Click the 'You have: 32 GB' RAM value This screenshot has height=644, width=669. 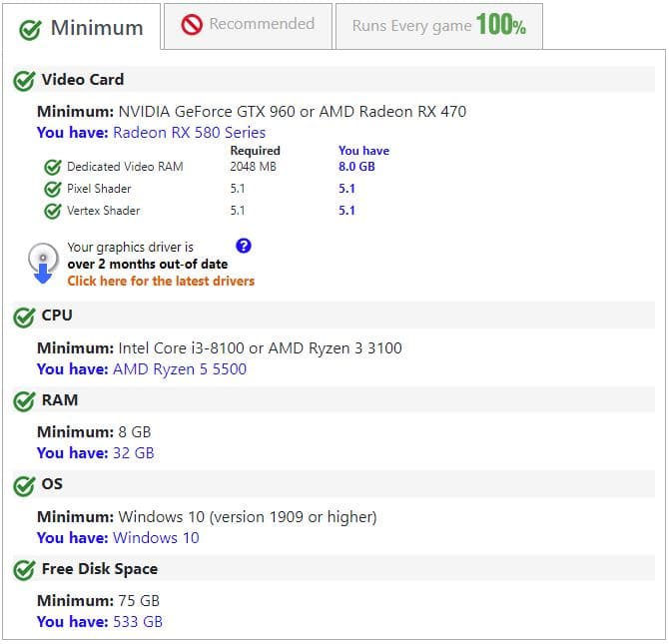tap(96, 453)
